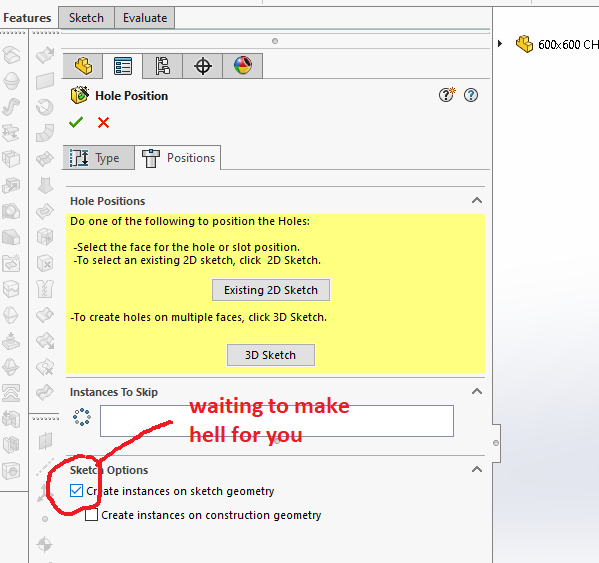Switch to the PropertyManager tab icon
Screen dimensions: 599x563
click(x=123, y=66)
